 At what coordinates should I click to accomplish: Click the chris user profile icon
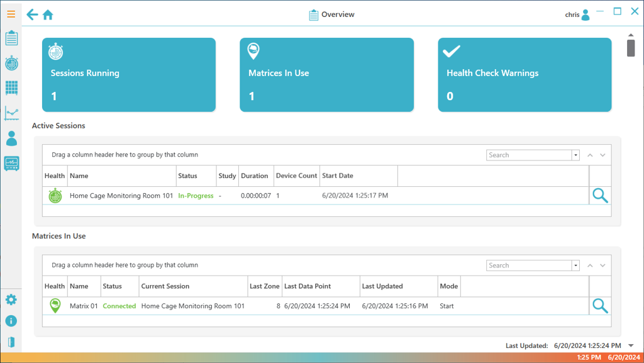[586, 14]
